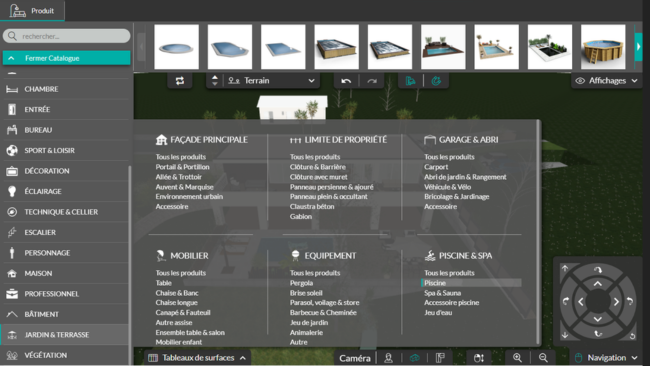Open the Affichages display dropdown

606,81
